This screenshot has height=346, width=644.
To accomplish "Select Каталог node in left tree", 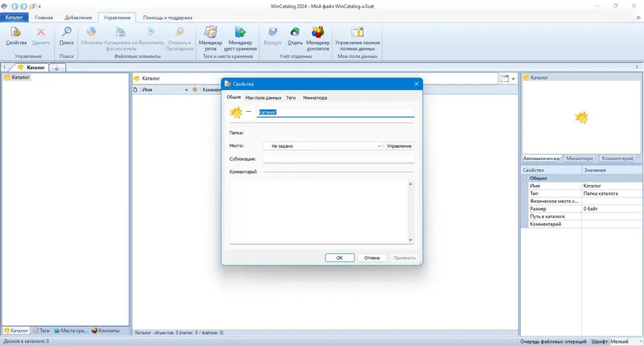I will tap(17, 77).
